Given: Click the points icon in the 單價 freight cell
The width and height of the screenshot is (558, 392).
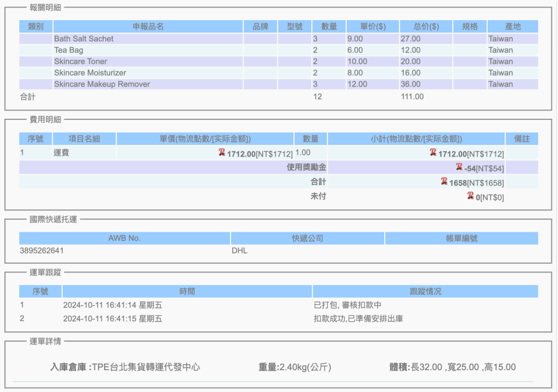Looking at the screenshot, I should click(x=222, y=153).
